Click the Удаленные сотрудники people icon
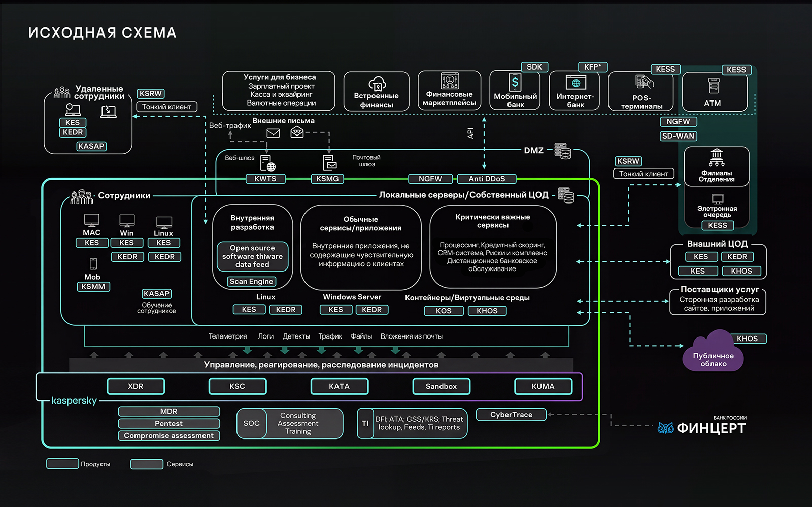Image resolution: width=812 pixels, height=507 pixels. pos(62,92)
